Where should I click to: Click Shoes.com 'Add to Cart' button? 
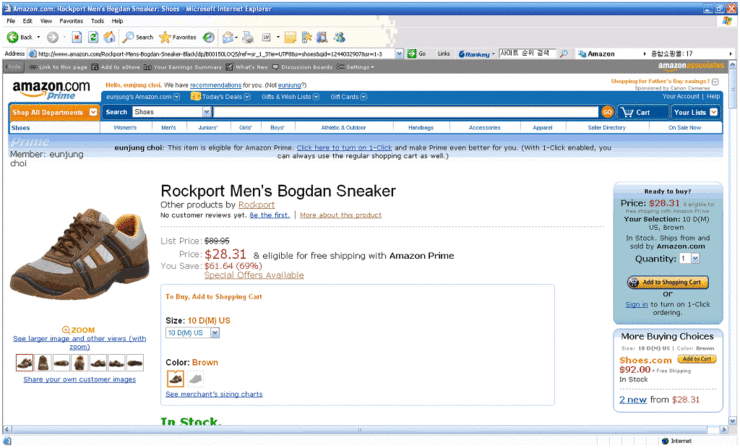pos(697,359)
